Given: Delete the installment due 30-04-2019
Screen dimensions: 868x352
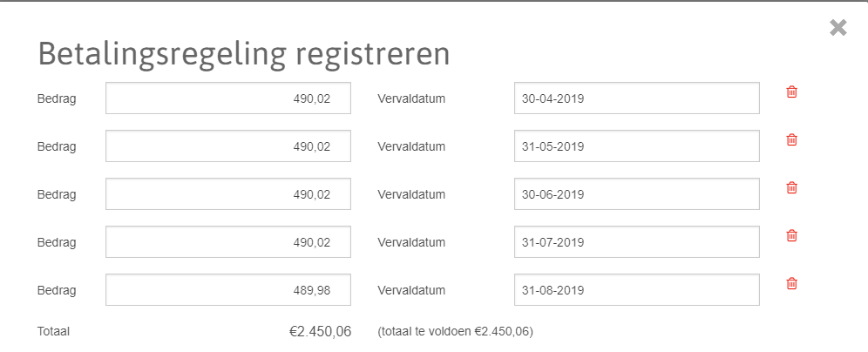Looking at the screenshot, I should click(x=791, y=91).
